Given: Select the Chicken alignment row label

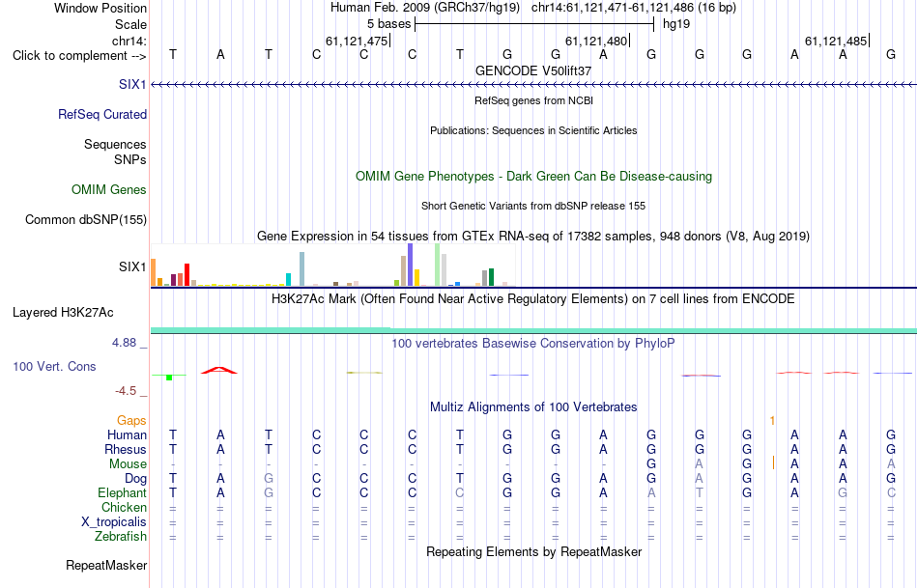Looking at the screenshot, I should (124, 507).
